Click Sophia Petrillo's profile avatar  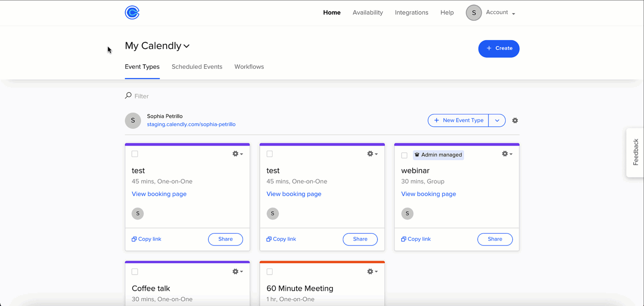133,121
